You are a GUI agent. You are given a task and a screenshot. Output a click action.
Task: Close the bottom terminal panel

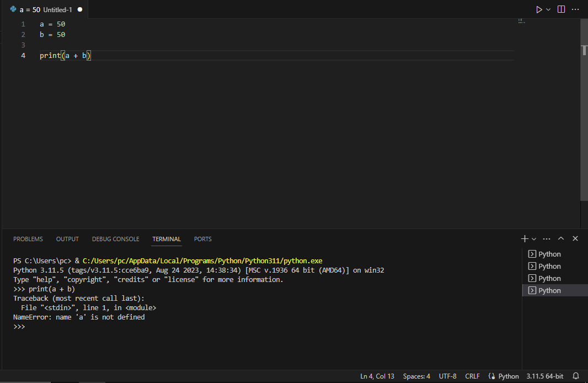(x=575, y=238)
